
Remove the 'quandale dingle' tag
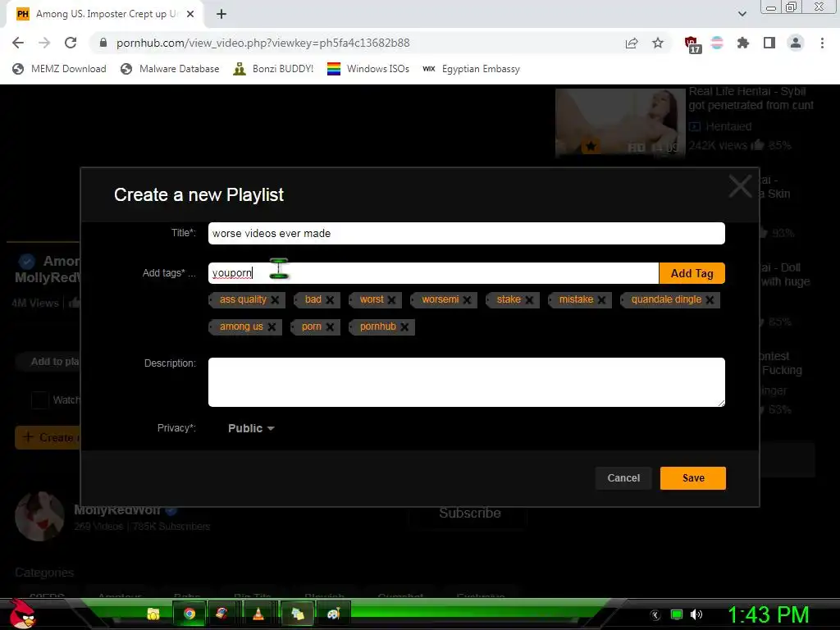(x=710, y=300)
